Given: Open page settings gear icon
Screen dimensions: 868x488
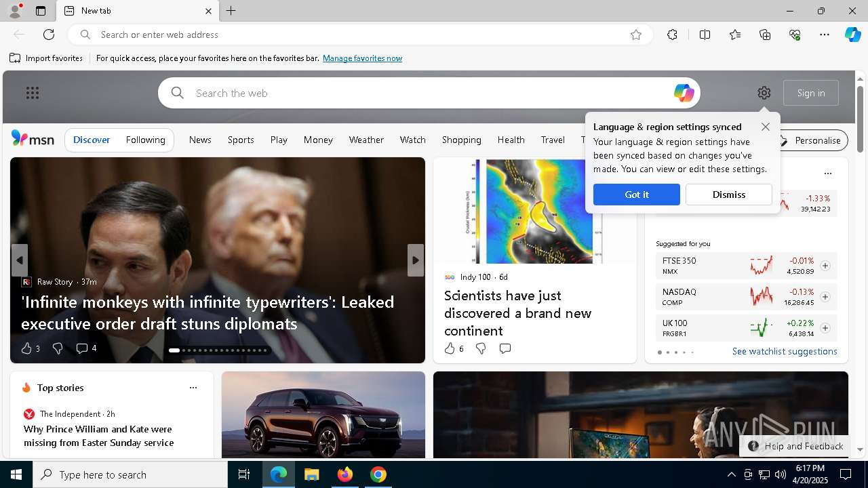Looking at the screenshot, I should pyautogui.click(x=764, y=93).
